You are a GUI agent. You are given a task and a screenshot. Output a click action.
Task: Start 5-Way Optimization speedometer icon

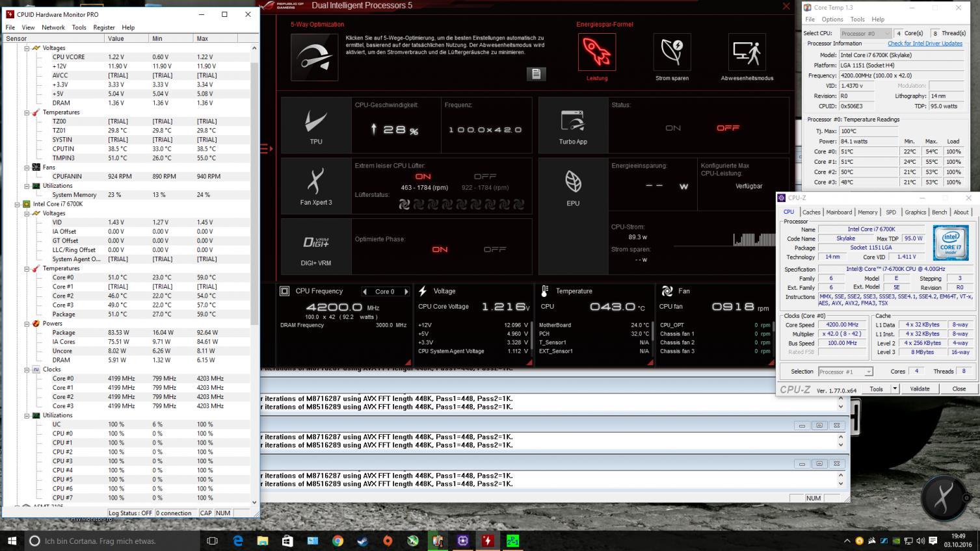click(x=314, y=57)
